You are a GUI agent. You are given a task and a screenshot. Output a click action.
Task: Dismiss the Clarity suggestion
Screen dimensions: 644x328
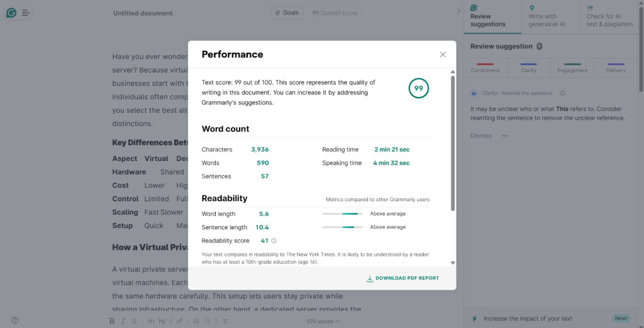pos(481,136)
